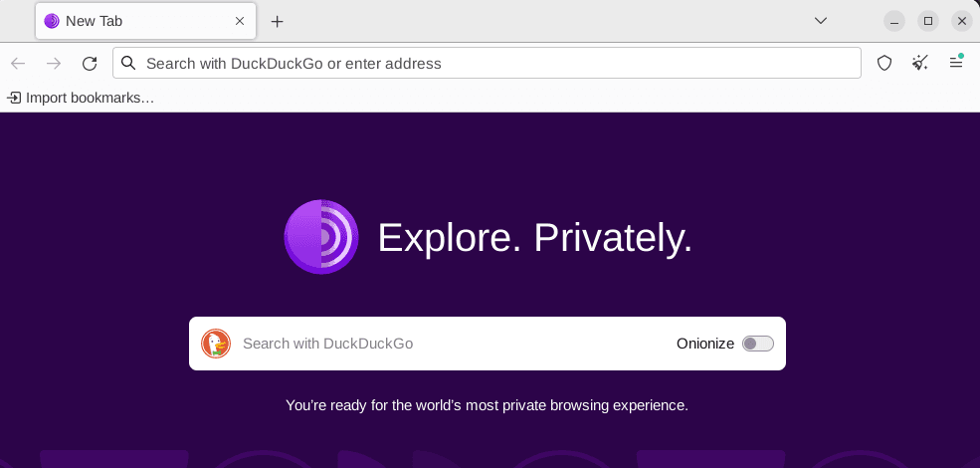Image resolution: width=980 pixels, height=468 pixels.
Task: Open the shield security level panel
Action: click(883, 63)
